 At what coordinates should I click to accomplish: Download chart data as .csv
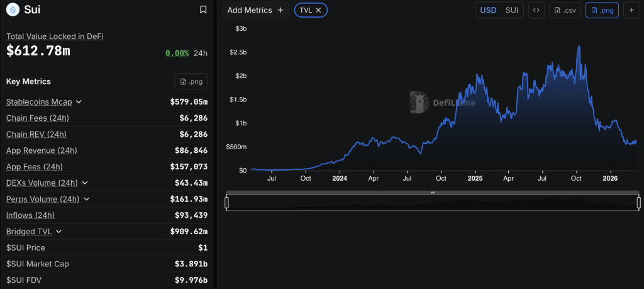click(565, 10)
